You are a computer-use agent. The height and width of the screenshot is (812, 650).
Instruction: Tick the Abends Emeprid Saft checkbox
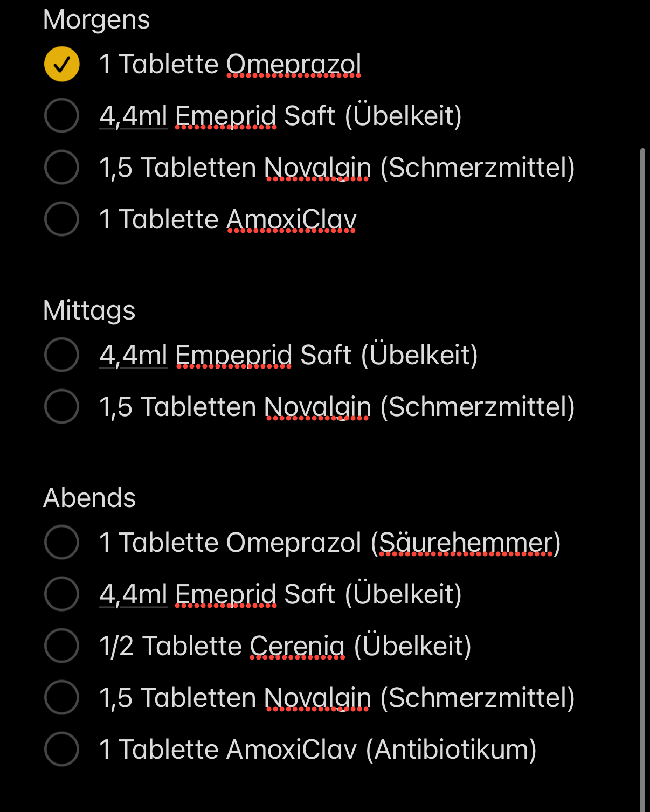[x=62, y=594]
